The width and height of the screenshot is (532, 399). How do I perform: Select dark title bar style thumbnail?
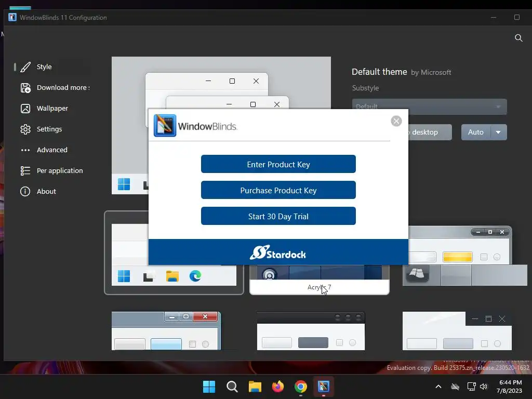pos(311,331)
